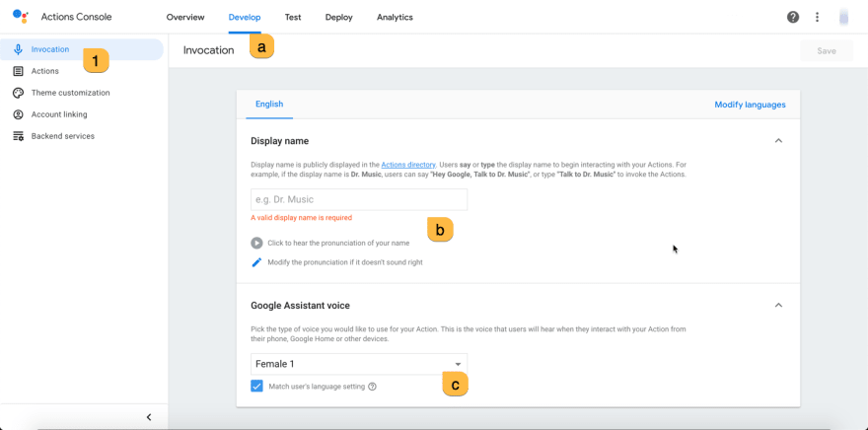Click the 'Match user's language setting' label
Image resolution: width=868 pixels, height=430 pixels.
(x=317, y=387)
